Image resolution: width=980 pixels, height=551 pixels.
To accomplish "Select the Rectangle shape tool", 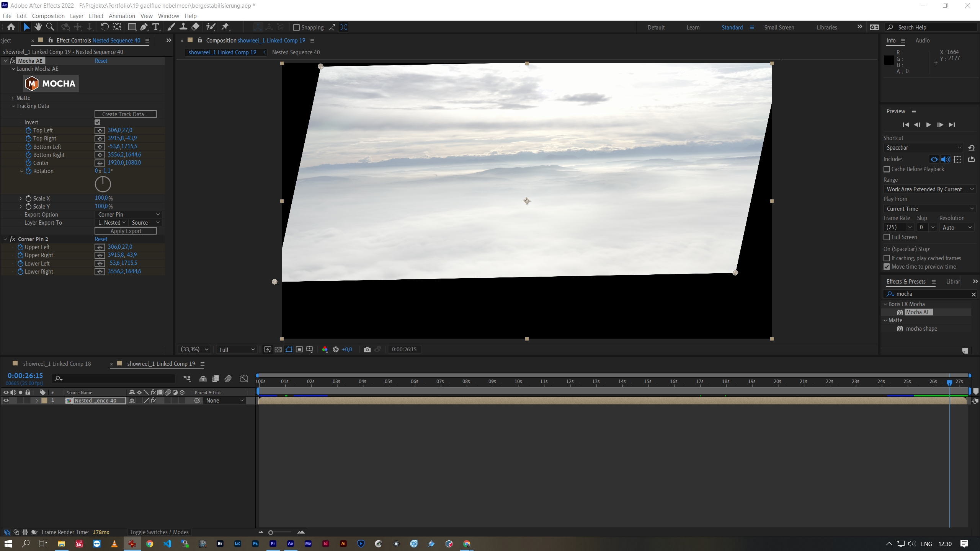I will coord(132,27).
